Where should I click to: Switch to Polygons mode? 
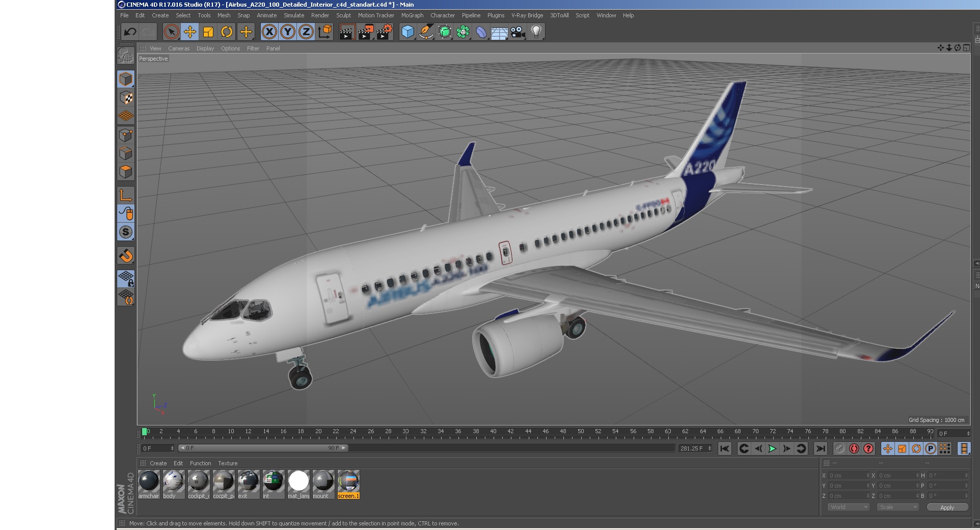pos(126,172)
